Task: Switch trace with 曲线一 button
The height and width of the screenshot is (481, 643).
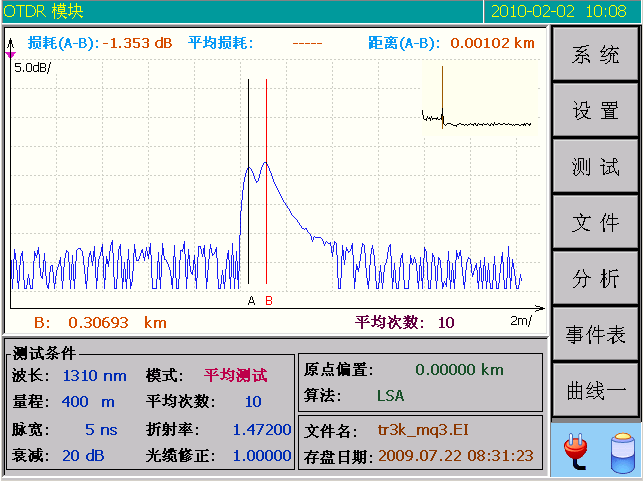Action: [x=595, y=390]
